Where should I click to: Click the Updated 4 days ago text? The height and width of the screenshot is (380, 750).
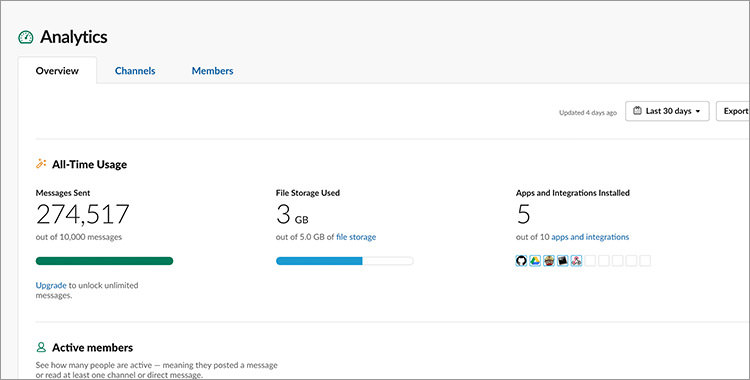click(588, 113)
